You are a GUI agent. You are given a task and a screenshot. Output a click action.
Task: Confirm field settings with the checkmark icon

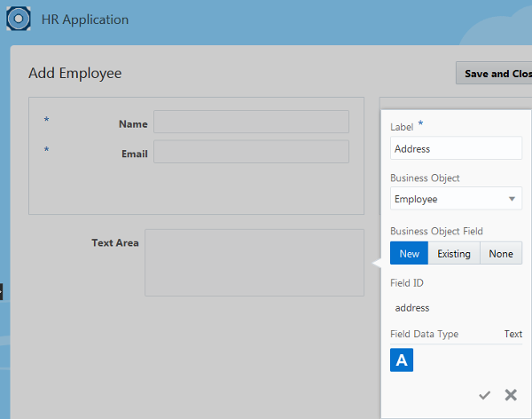(484, 395)
